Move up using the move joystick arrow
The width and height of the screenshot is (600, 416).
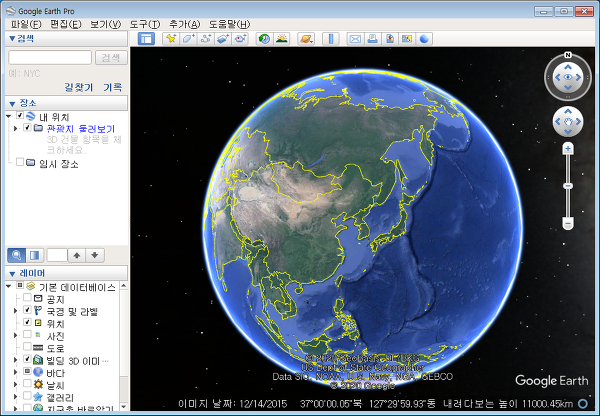tap(568, 111)
